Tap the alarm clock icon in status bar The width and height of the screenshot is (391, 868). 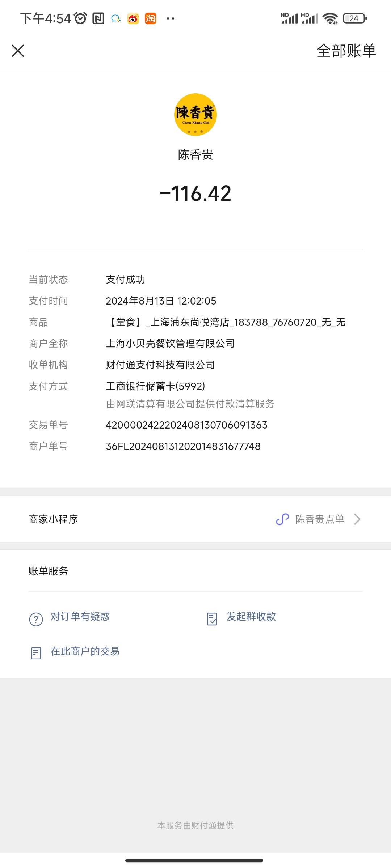(x=80, y=18)
